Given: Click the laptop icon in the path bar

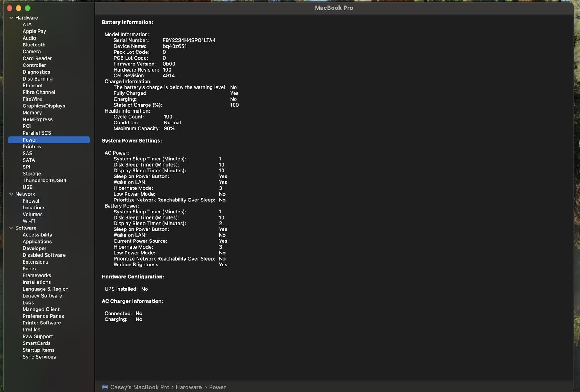Looking at the screenshot, I should click(105, 387).
